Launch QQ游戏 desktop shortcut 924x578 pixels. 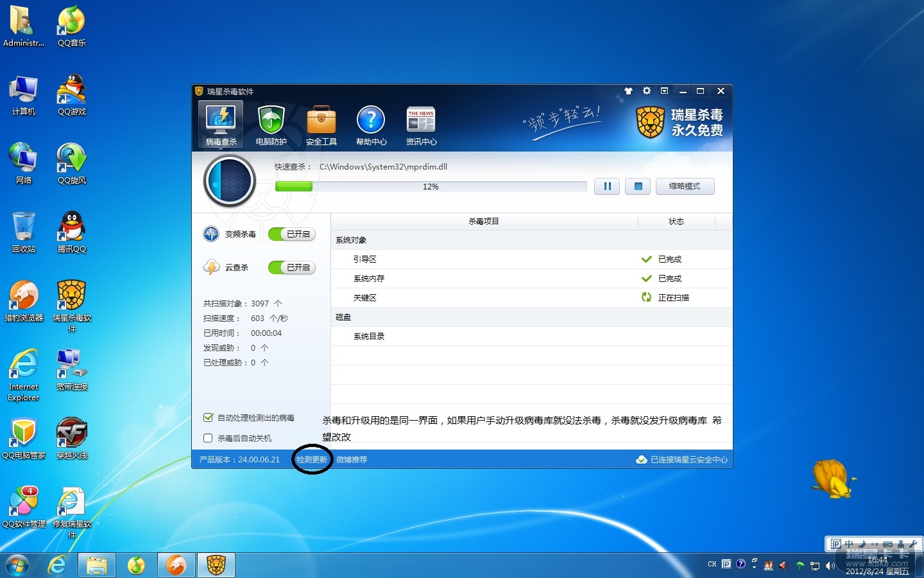pyautogui.click(x=72, y=95)
